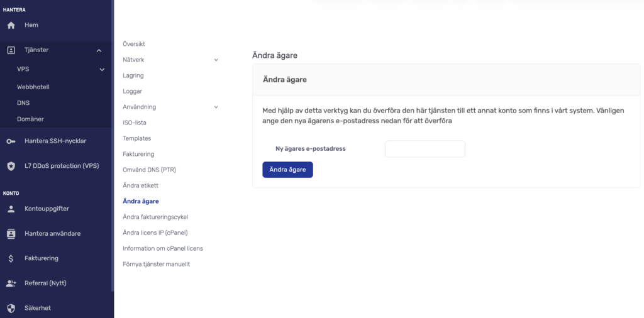The image size is (644, 318).
Task: Click the Fakturering dollar sign icon
Action: pyautogui.click(x=11, y=258)
